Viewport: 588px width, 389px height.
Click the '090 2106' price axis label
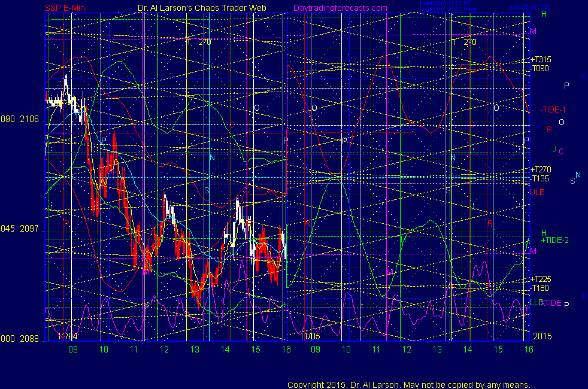20,119
